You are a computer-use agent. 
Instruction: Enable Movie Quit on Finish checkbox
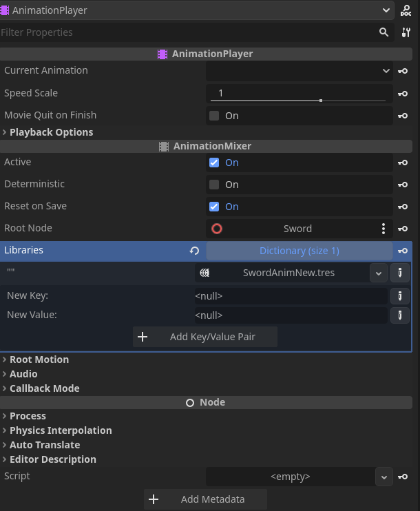[214, 116]
